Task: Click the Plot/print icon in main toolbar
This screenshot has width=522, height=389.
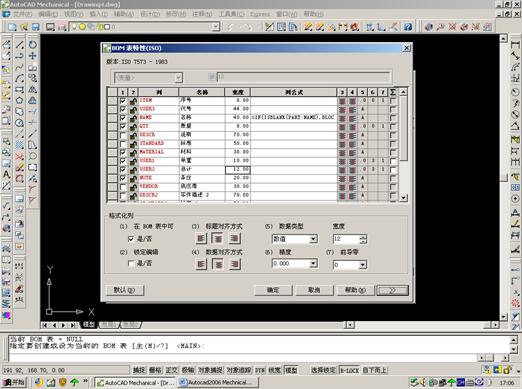Action: tap(50, 27)
